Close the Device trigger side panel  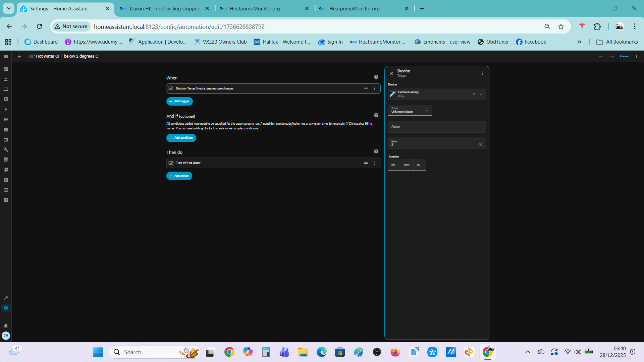[x=391, y=73]
